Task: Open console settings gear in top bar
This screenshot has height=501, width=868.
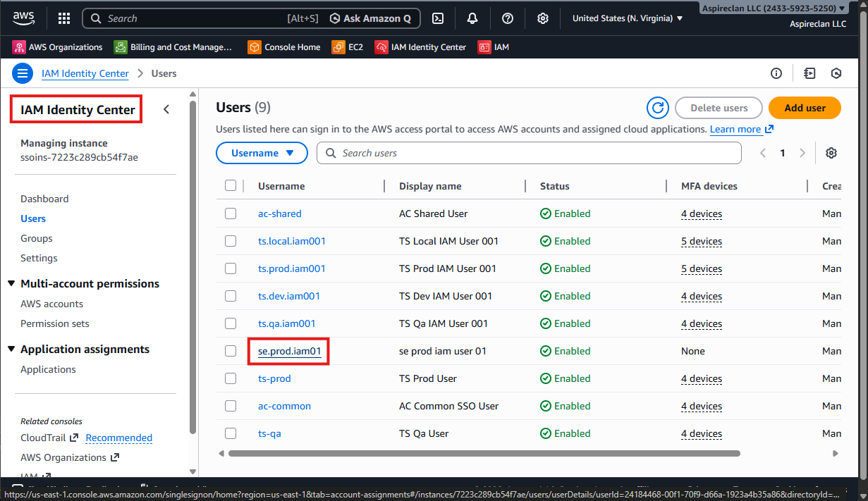Action: pyautogui.click(x=543, y=18)
